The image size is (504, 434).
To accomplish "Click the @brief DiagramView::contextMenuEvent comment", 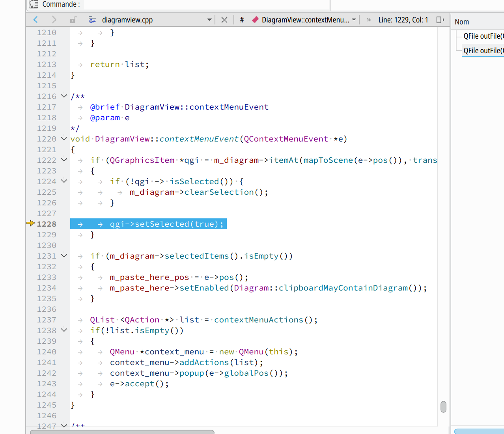I will coord(179,107).
